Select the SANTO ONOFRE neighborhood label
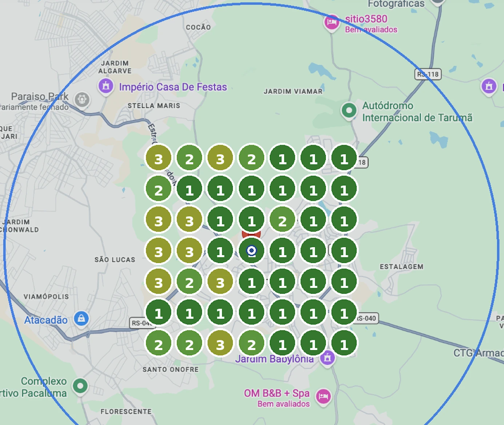Screen dimensions: 504x425 pos(171,369)
